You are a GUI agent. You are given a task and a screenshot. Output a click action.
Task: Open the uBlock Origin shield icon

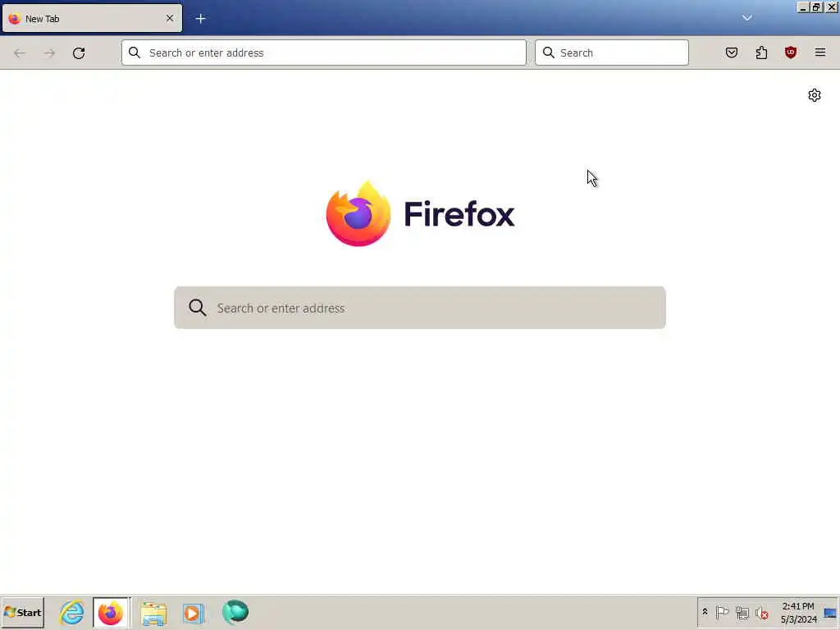pos(791,52)
